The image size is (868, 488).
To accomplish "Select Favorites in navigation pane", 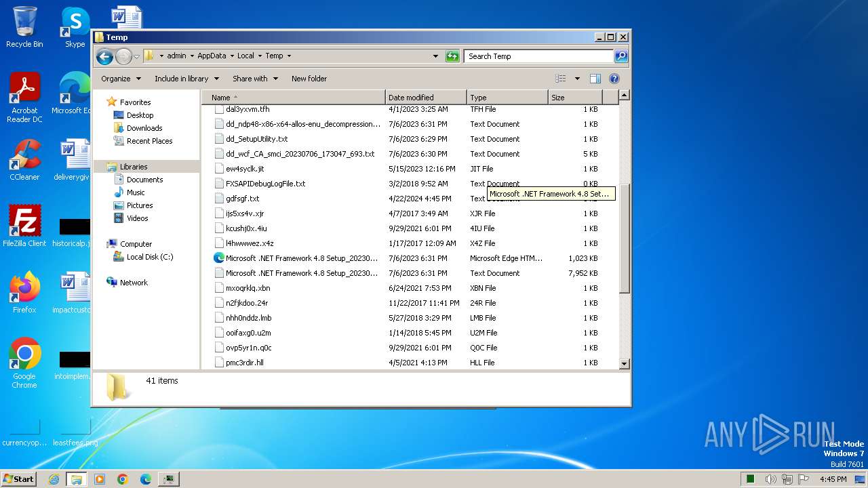I will coord(135,102).
